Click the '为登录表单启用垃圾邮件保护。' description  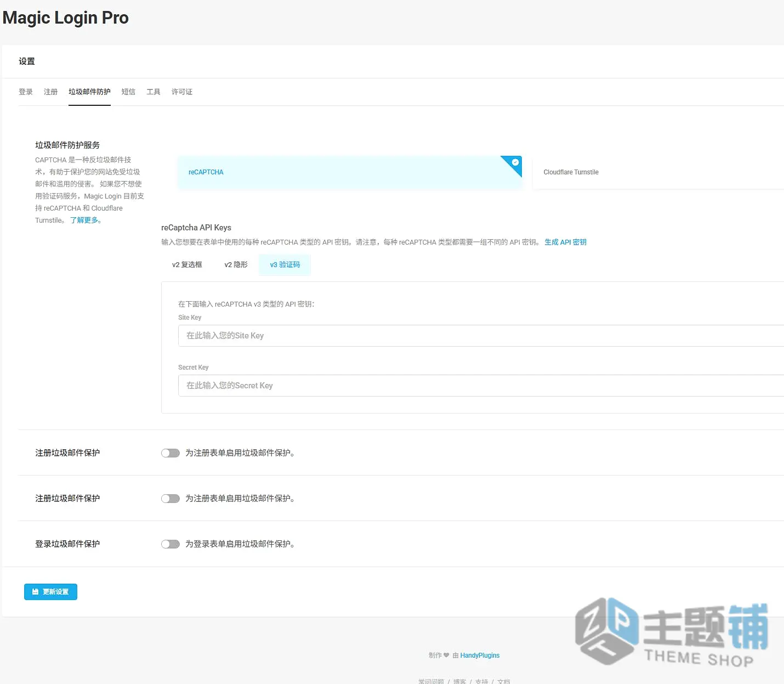point(241,544)
